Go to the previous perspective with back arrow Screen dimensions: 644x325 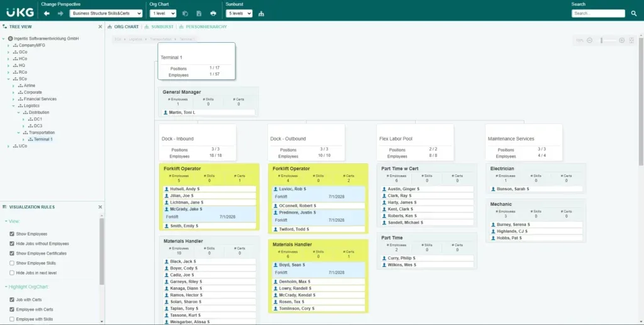47,14
